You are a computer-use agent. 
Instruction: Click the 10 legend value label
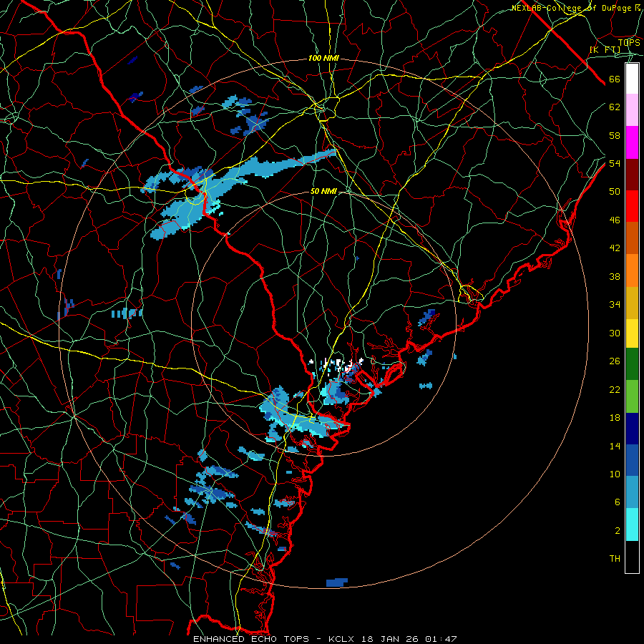point(615,474)
